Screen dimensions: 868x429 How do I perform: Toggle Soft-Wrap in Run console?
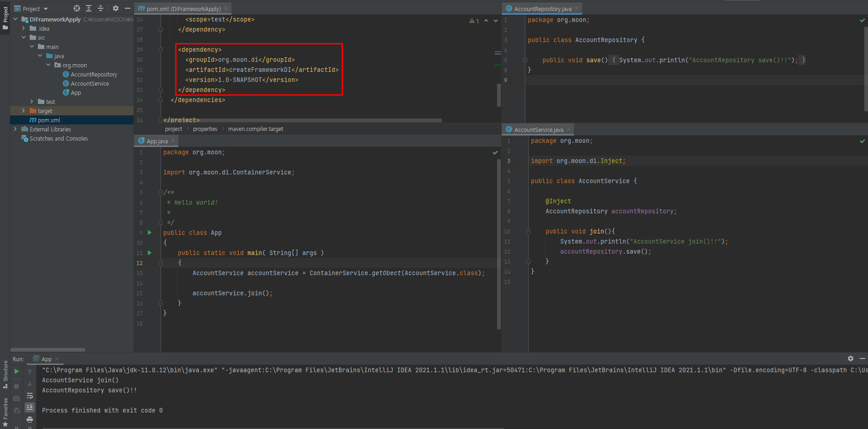(30, 396)
